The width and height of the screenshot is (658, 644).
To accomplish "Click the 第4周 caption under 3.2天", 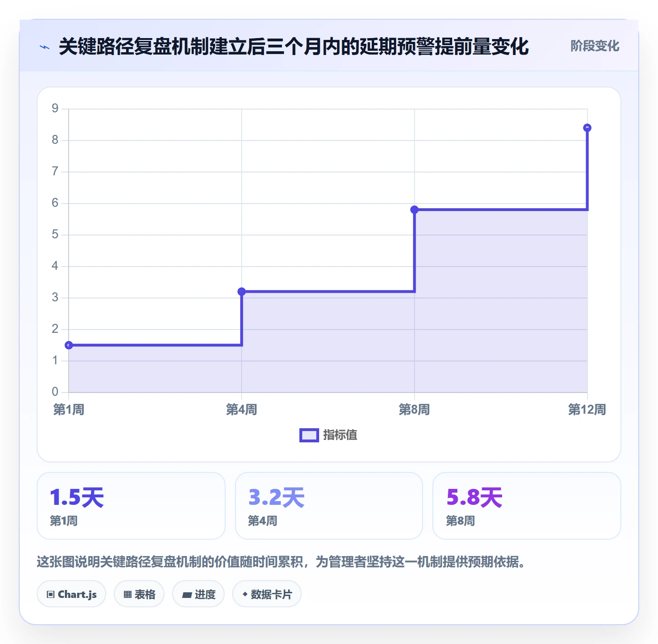I will (x=263, y=521).
